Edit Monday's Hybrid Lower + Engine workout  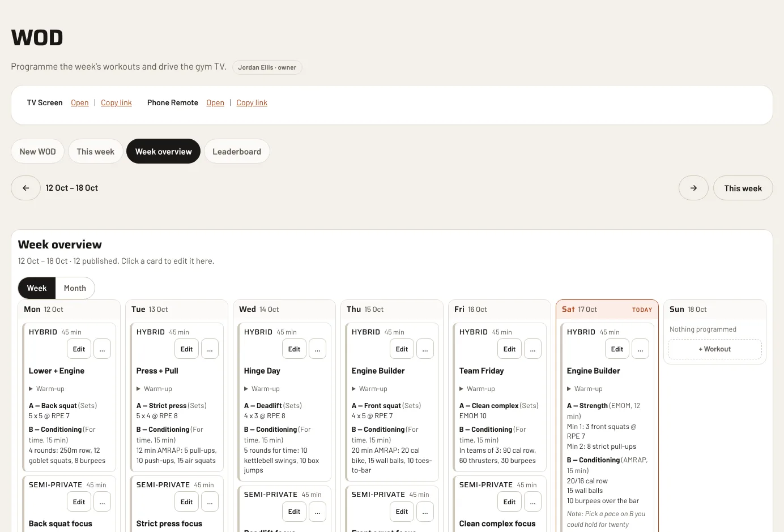coord(79,349)
